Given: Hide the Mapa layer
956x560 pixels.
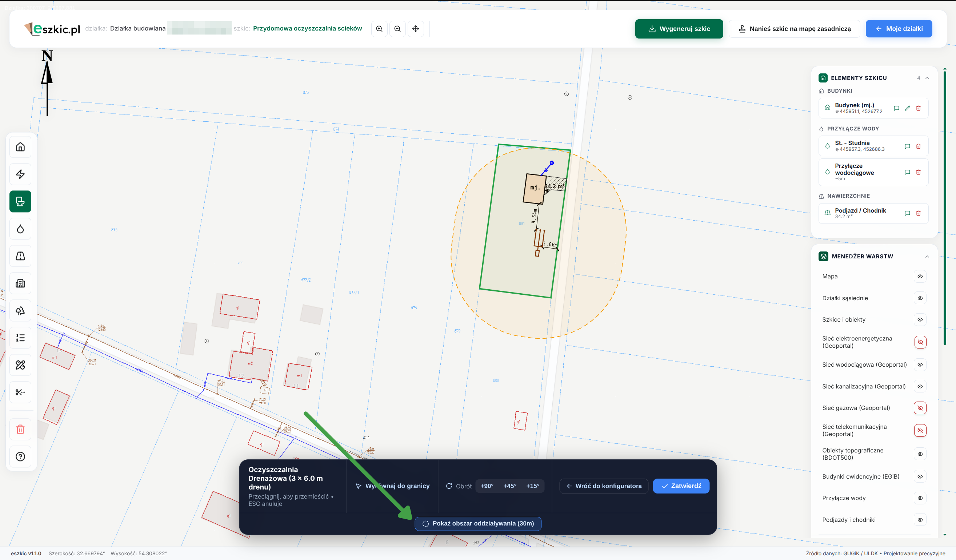Looking at the screenshot, I should click(x=920, y=277).
